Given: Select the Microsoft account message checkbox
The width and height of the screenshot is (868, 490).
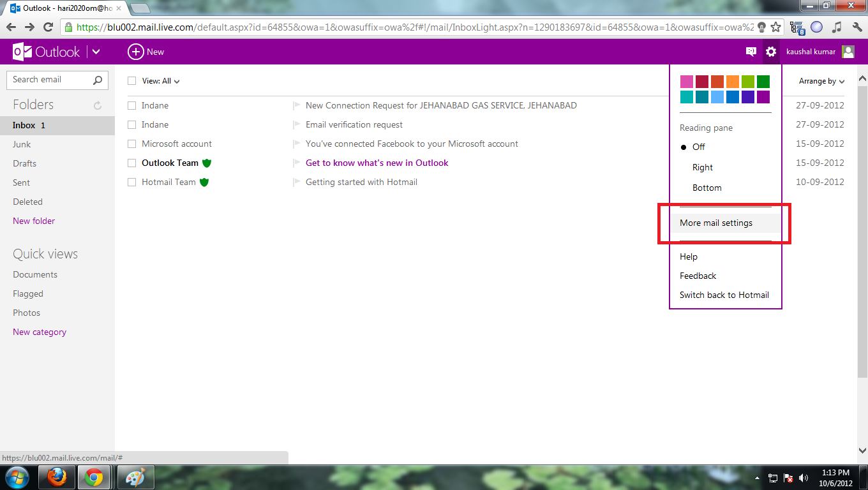Looking at the screenshot, I should 132,144.
